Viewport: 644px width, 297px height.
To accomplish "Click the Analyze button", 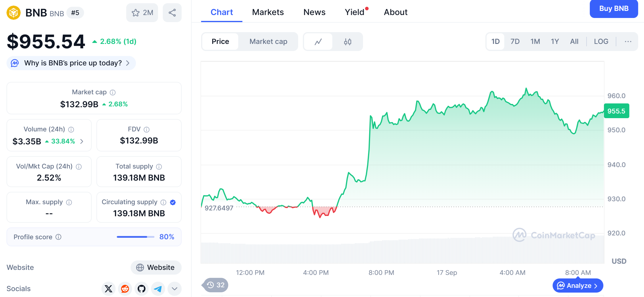I will (578, 286).
